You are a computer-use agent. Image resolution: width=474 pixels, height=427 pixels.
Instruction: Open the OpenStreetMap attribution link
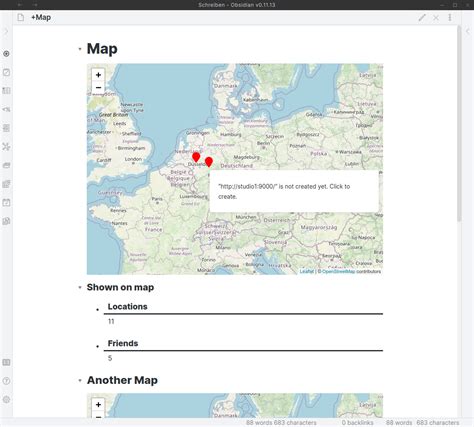[x=338, y=271]
